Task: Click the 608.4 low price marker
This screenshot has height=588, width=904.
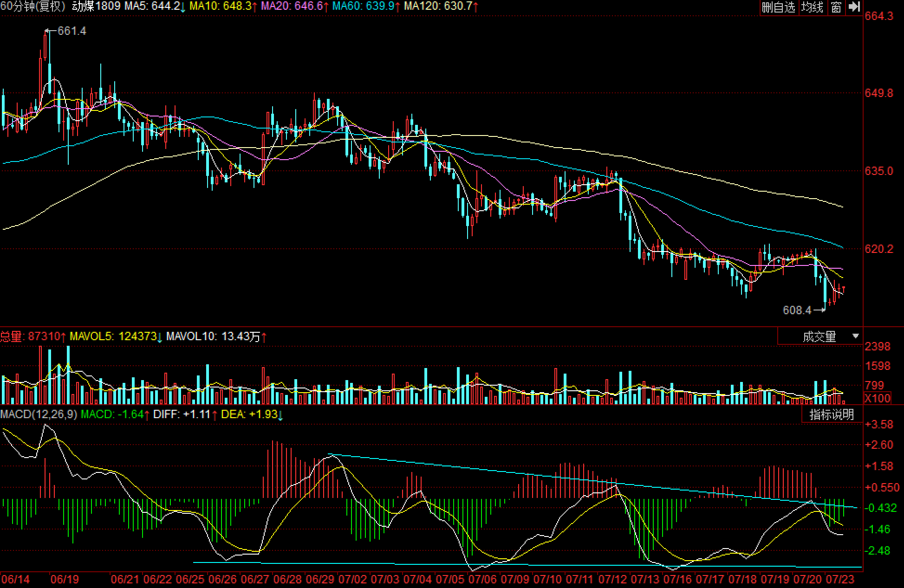Action: 797,310
